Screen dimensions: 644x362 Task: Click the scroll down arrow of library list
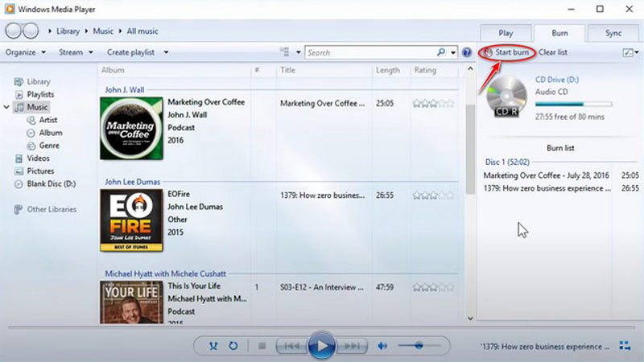pyautogui.click(x=470, y=319)
